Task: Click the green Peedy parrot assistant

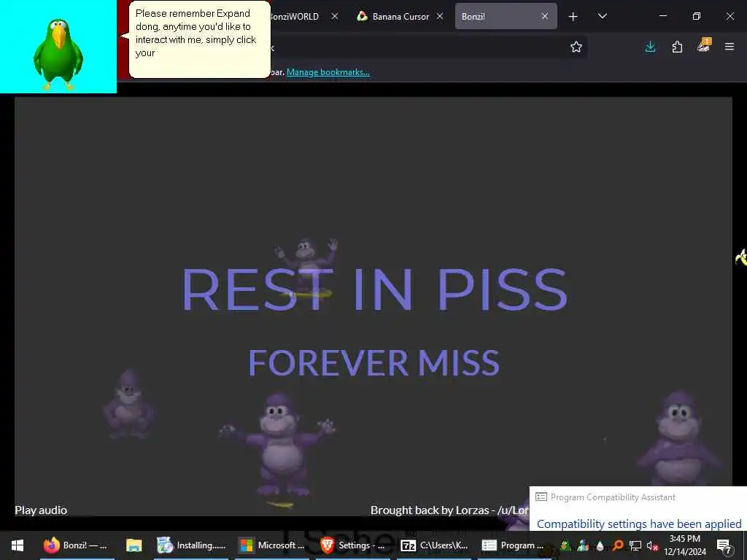Action: point(58,54)
